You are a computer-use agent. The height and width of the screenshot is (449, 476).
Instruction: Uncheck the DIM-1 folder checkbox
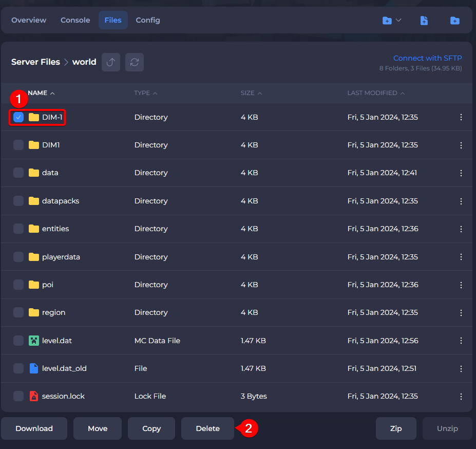point(18,117)
